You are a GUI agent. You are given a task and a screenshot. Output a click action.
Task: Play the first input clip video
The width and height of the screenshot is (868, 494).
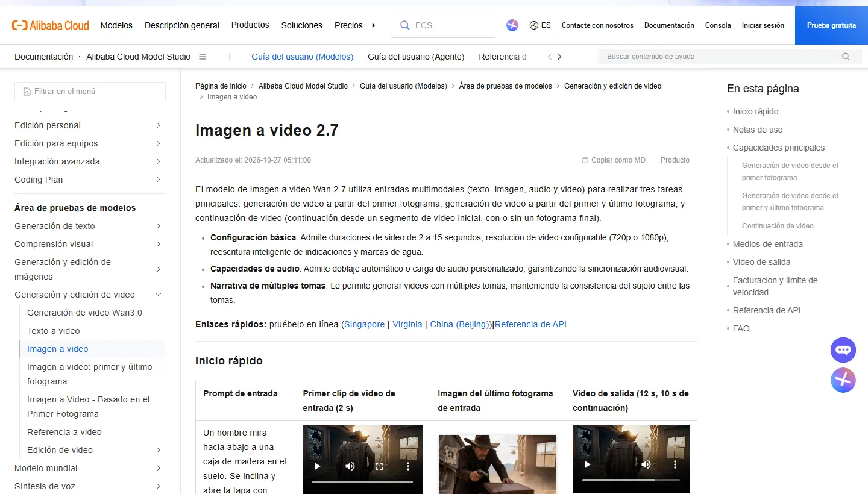click(317, 466)
